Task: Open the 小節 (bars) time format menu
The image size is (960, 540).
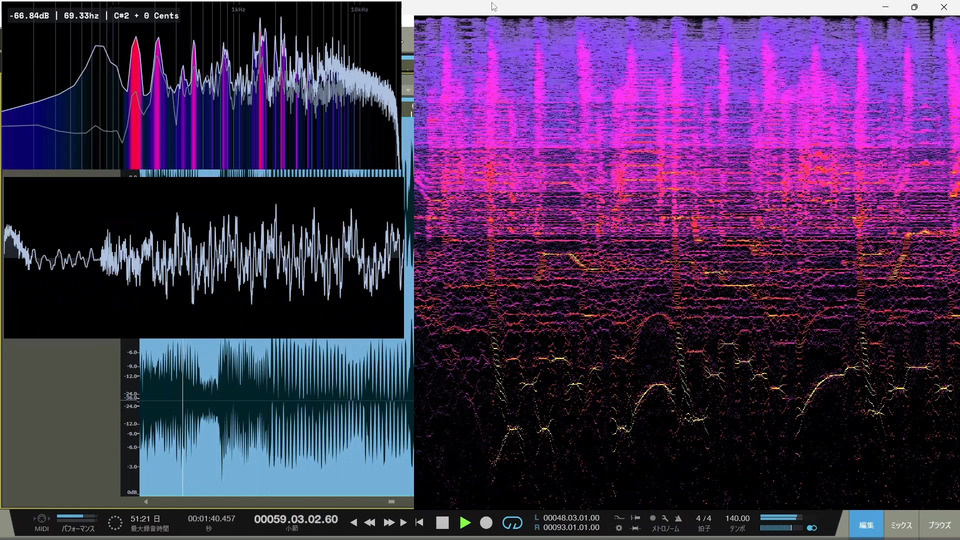Action: 292,529
